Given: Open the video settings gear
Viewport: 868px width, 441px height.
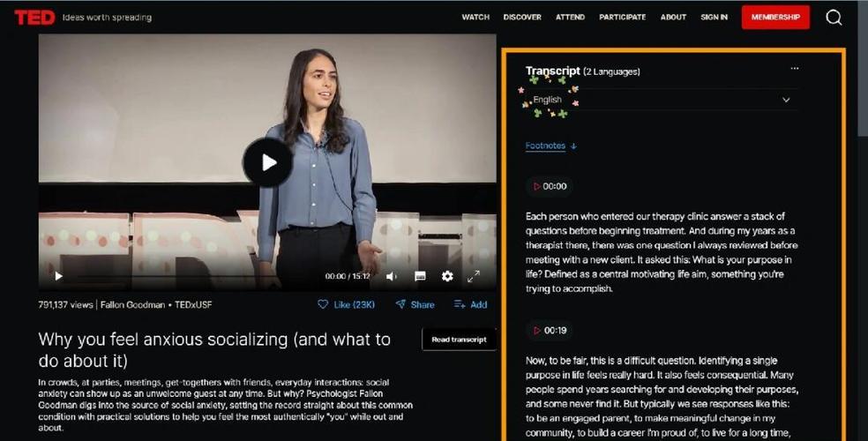Looking at the screenshot, I should [447, 276].
